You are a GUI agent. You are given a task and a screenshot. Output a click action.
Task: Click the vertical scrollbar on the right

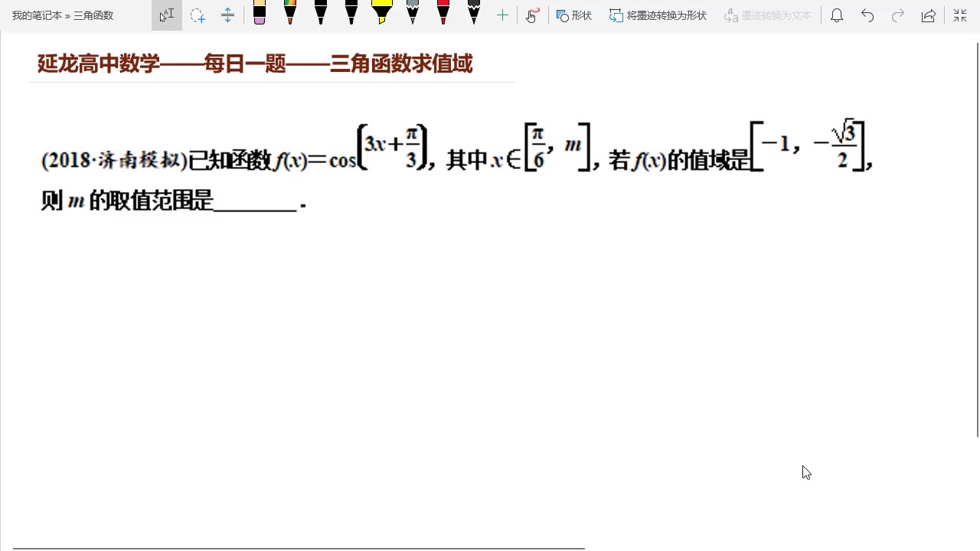pos(977,240)
